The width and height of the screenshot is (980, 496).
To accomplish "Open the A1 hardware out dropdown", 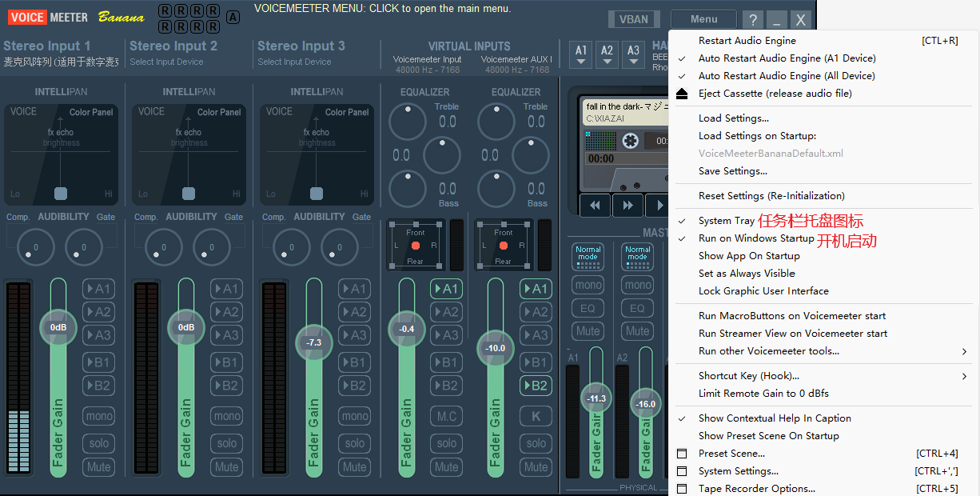I will click(581, 54).
